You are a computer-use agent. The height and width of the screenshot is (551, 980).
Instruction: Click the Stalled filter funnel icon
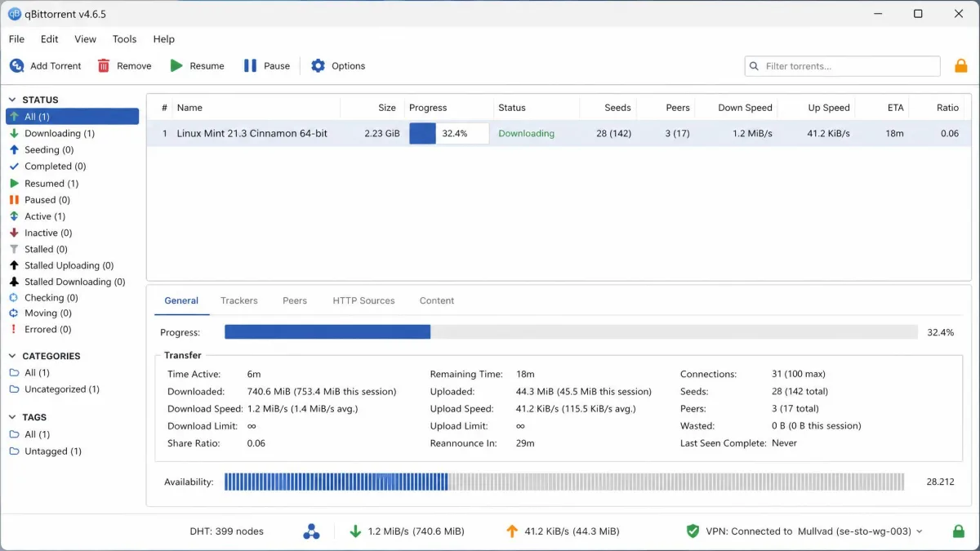coord(14,249)
